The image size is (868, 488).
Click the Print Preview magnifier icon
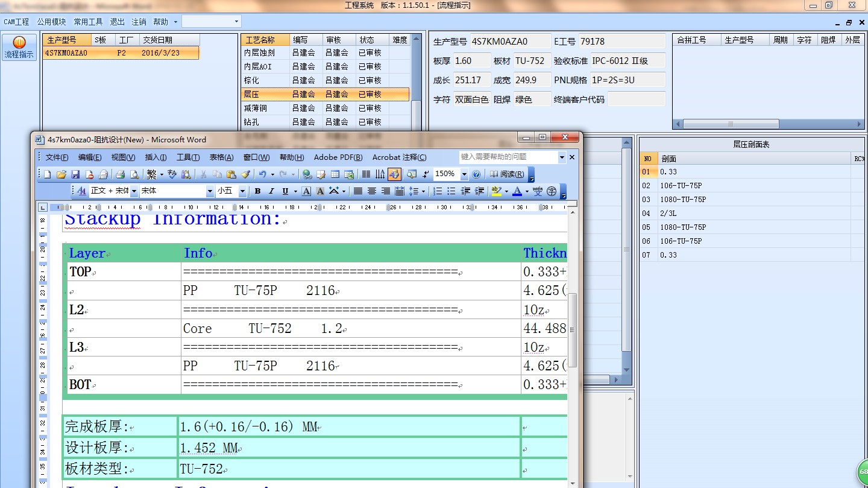coord(134,174)
